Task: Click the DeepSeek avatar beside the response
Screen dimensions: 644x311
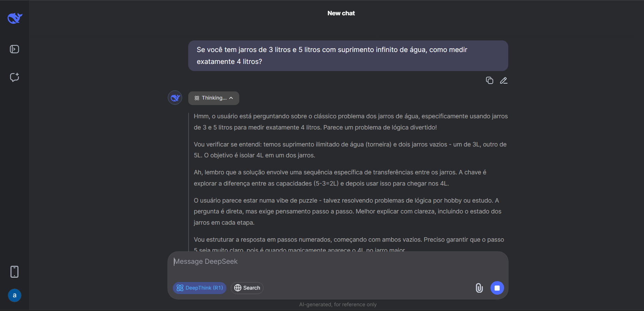Action: point(175,98)
